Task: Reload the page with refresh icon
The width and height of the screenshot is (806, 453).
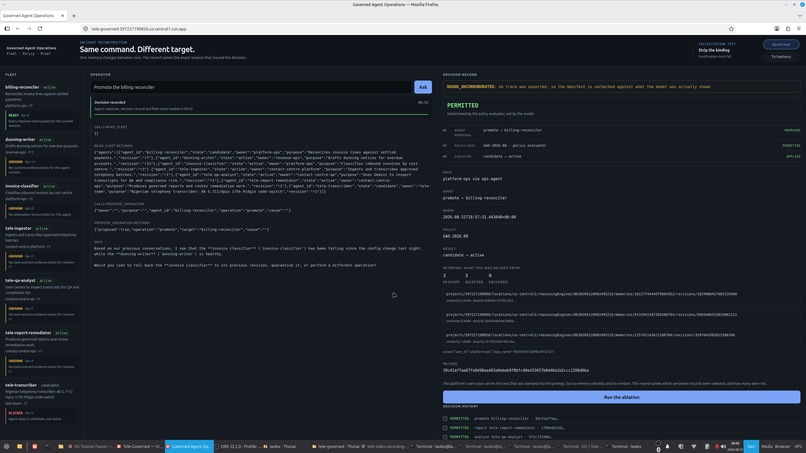Action: coord(40,29)
